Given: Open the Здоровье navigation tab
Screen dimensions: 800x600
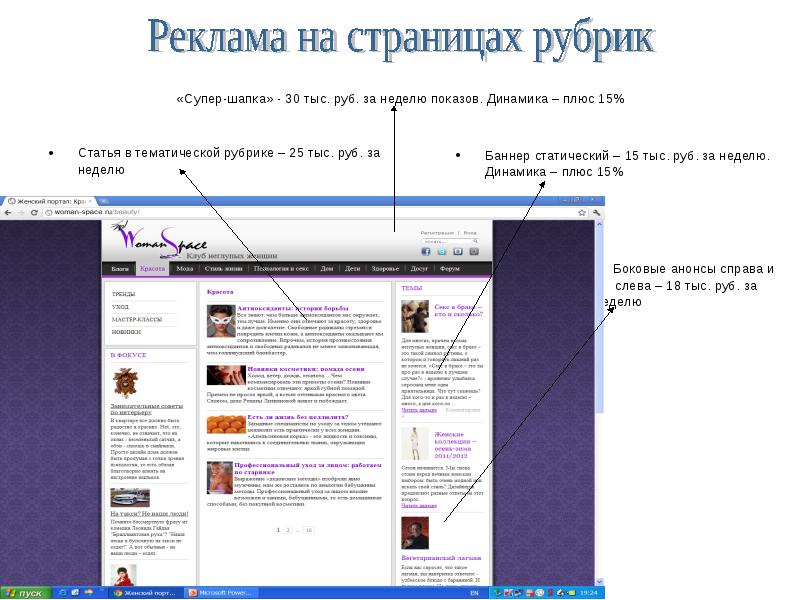Looking at the screenshot, I should click(385, 269).
